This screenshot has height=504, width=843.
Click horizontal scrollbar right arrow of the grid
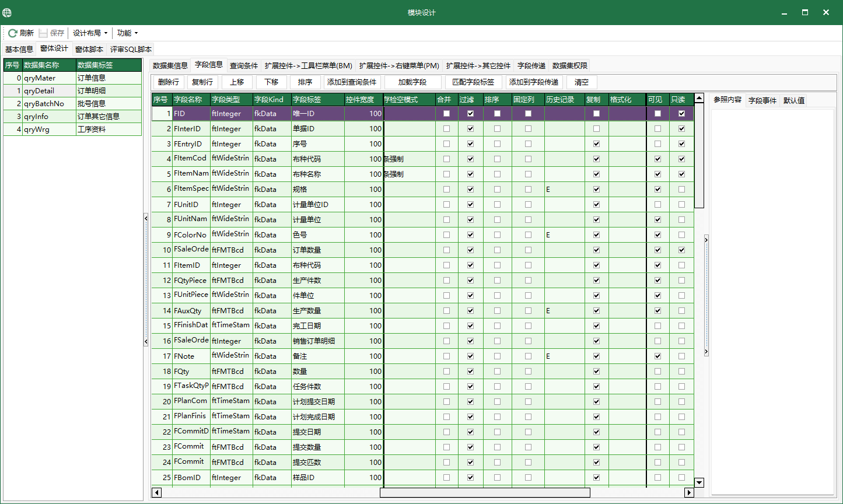tap(689, 493)
